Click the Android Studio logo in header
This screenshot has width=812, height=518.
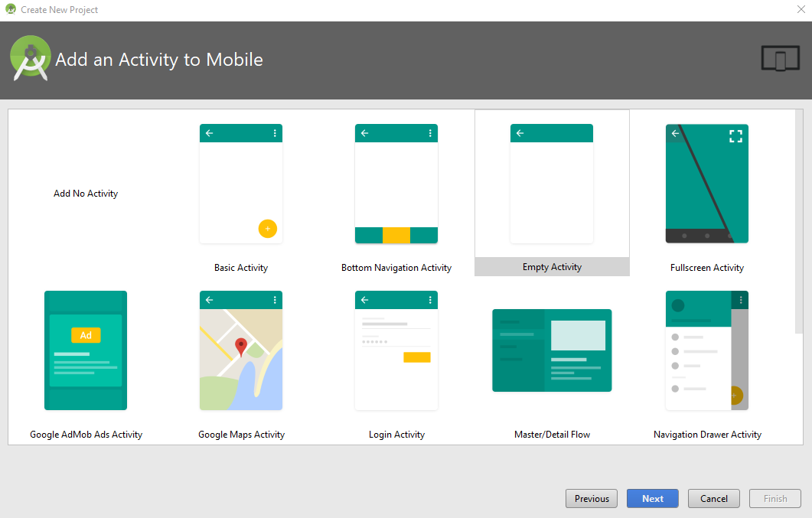(31, 58)
